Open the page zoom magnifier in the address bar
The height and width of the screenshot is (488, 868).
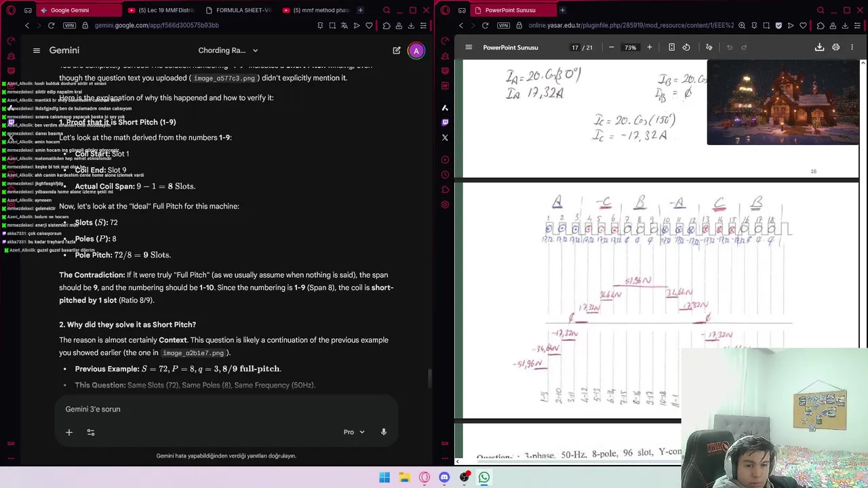(742, 25)
